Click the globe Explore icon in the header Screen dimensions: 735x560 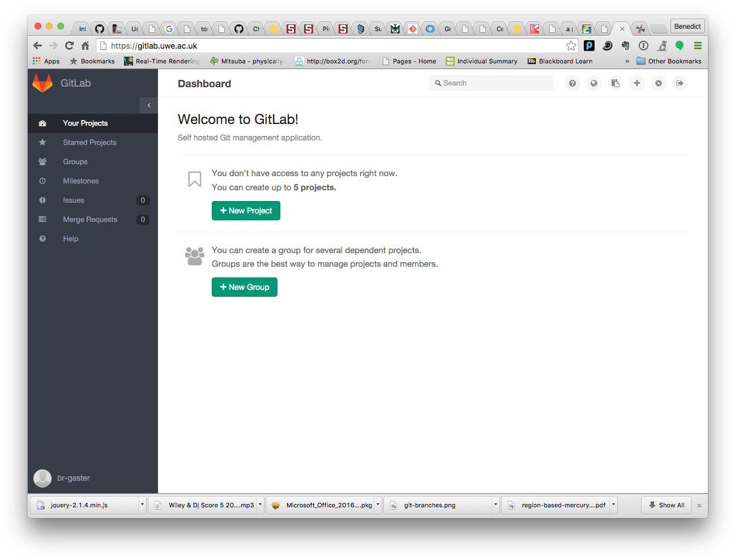click(593, 83)
